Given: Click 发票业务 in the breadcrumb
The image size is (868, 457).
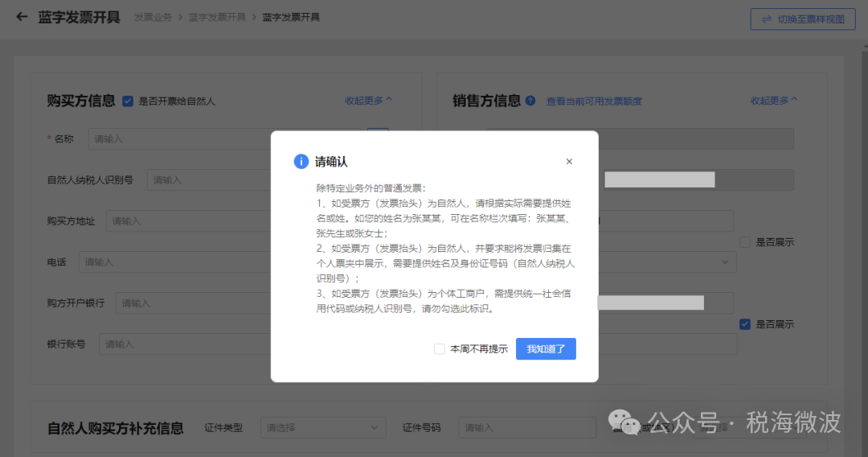Looking at the screenshot, I should click(153, 17).
